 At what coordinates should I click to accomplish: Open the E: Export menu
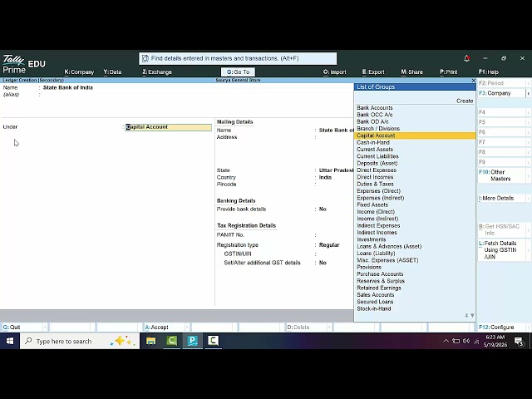tap(373, 72)
